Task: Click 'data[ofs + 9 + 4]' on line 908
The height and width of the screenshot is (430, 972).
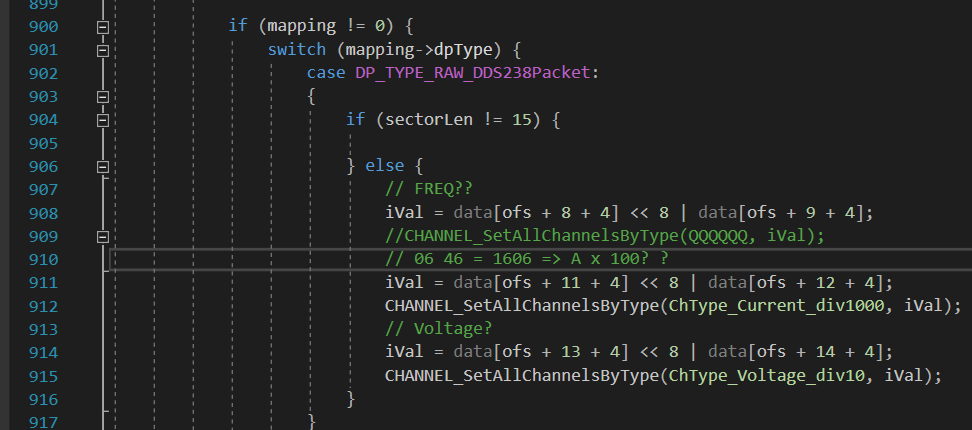Action: coord(782,213)
